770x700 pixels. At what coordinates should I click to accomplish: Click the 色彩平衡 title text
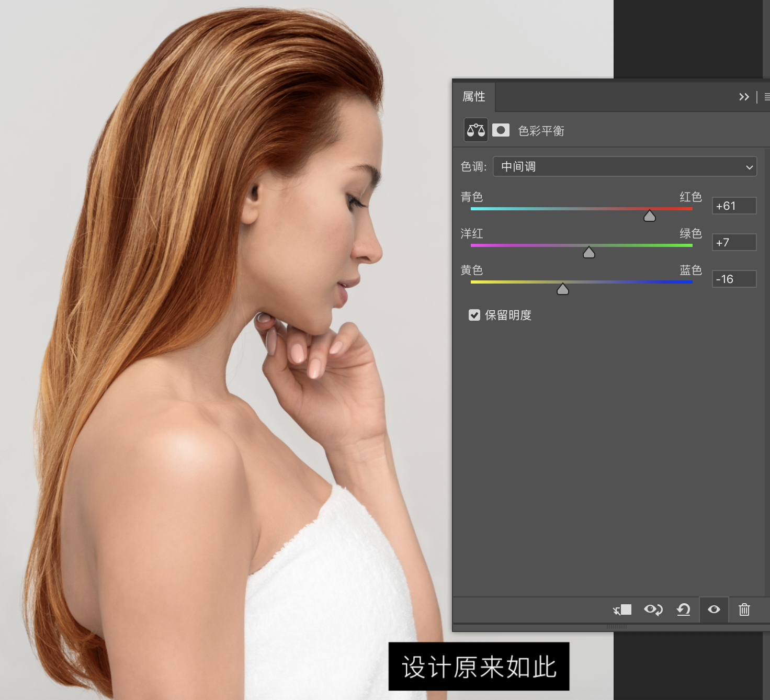pyautogui.click(x=541, y=131)
